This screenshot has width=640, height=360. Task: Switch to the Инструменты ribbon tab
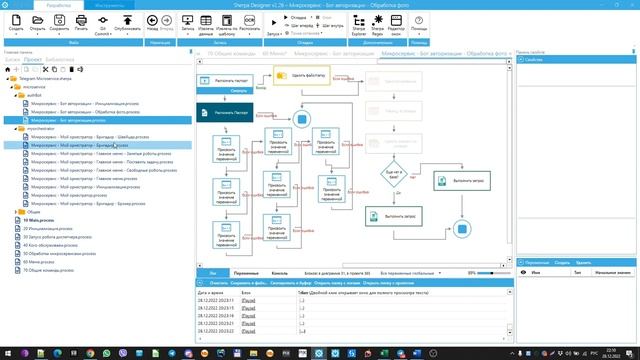pos(109,5)
